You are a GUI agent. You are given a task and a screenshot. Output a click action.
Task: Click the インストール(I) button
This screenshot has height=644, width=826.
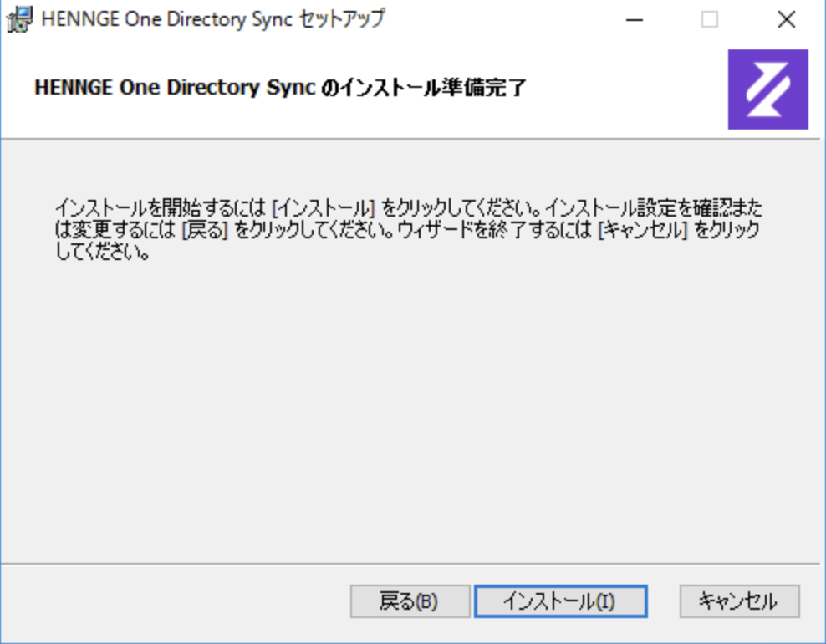(x=560, y=601)
